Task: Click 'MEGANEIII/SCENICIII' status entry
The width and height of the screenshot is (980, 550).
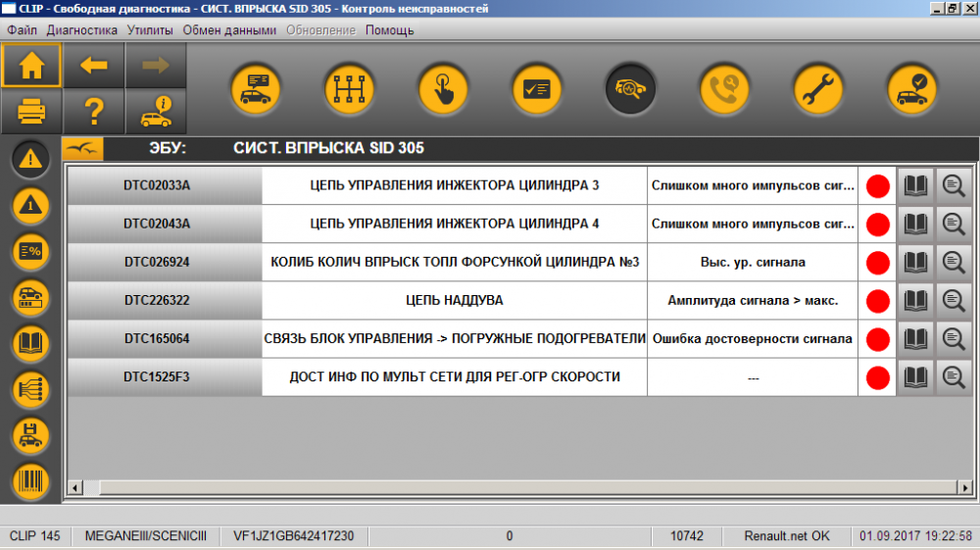Action: point(146,536)
